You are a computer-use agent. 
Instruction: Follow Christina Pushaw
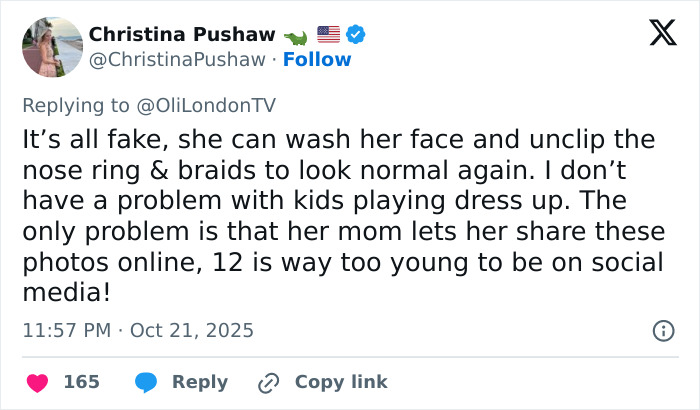317,59
